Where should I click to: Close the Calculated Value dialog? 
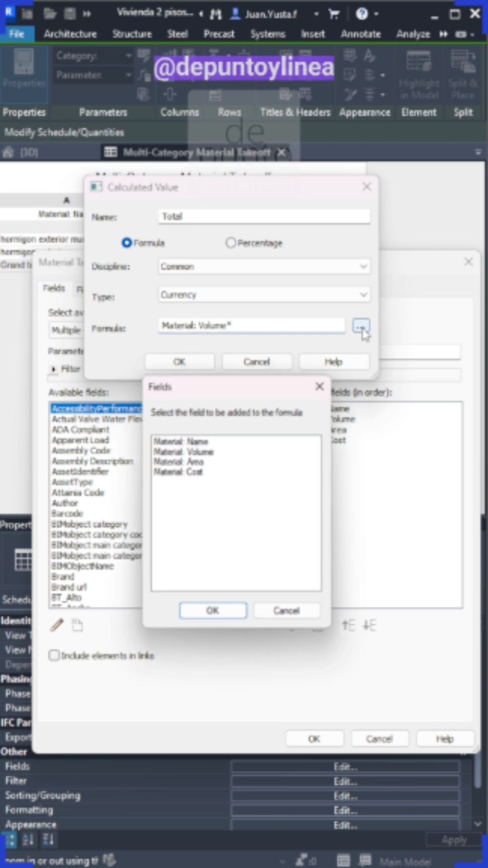[367, 187]
